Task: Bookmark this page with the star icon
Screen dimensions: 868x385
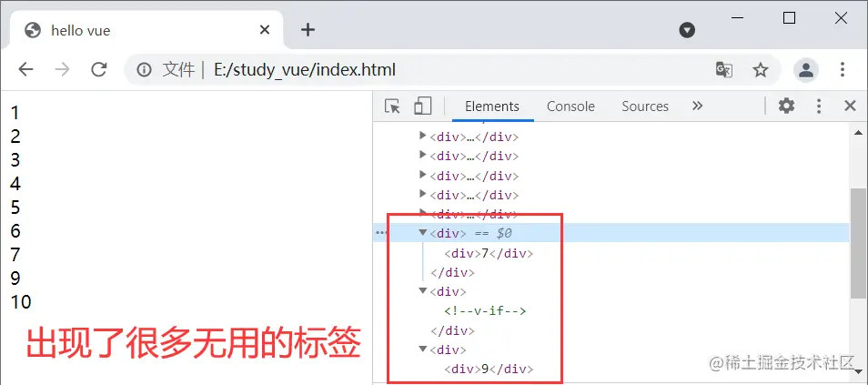Action: click(761, 70)
